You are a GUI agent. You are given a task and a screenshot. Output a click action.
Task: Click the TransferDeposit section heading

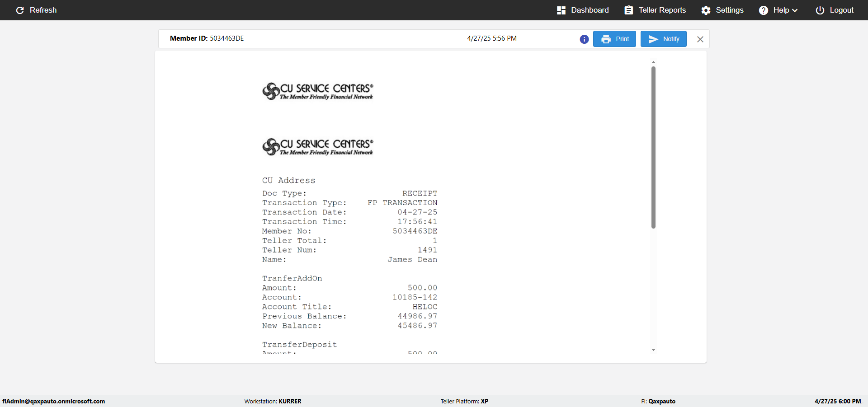(299, 345)
